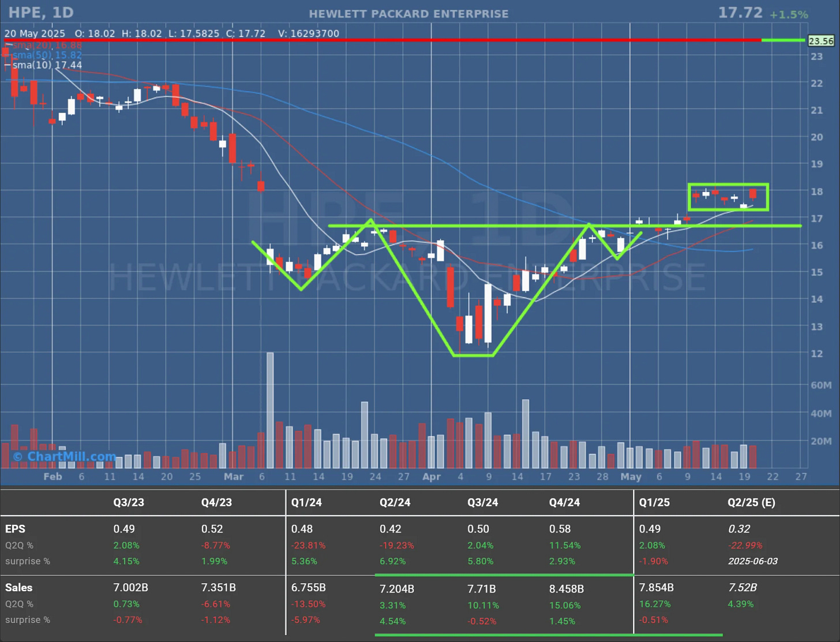Click the 23.56 price level tag
The width and height of the screenshot is (840, 642).
(821, 41)
